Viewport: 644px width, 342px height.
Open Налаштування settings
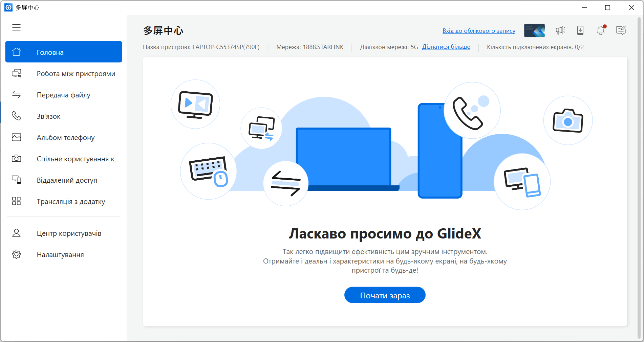64,254
